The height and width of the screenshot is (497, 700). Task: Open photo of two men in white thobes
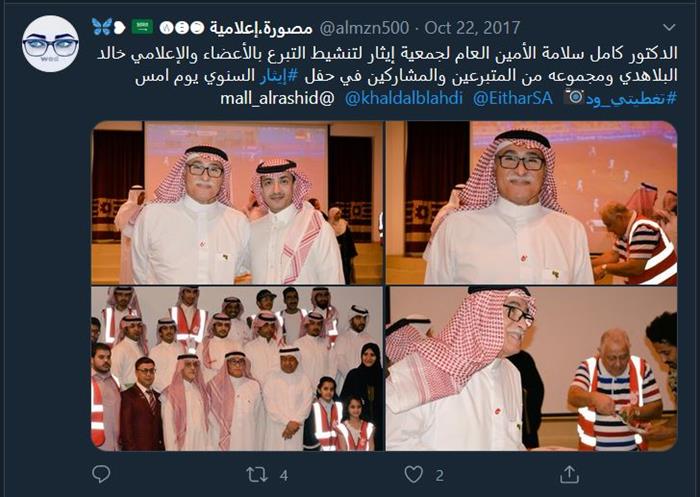(x=238, y=203)
